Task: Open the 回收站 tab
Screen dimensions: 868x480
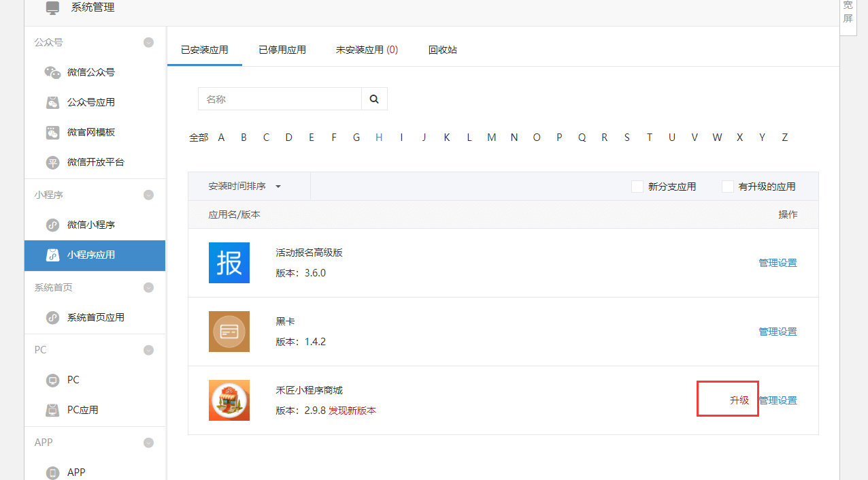Action: click(x=443, y=49)
